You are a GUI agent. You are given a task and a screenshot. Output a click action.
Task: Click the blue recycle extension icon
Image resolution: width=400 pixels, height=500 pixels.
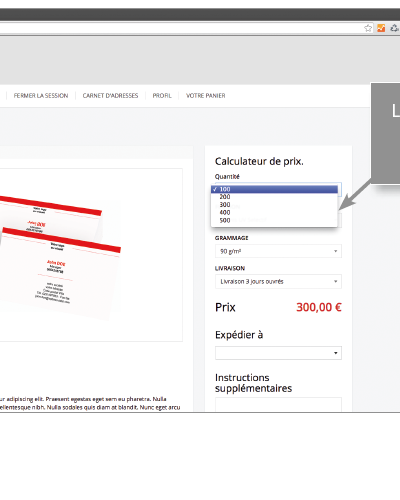(x=395, y=28)
